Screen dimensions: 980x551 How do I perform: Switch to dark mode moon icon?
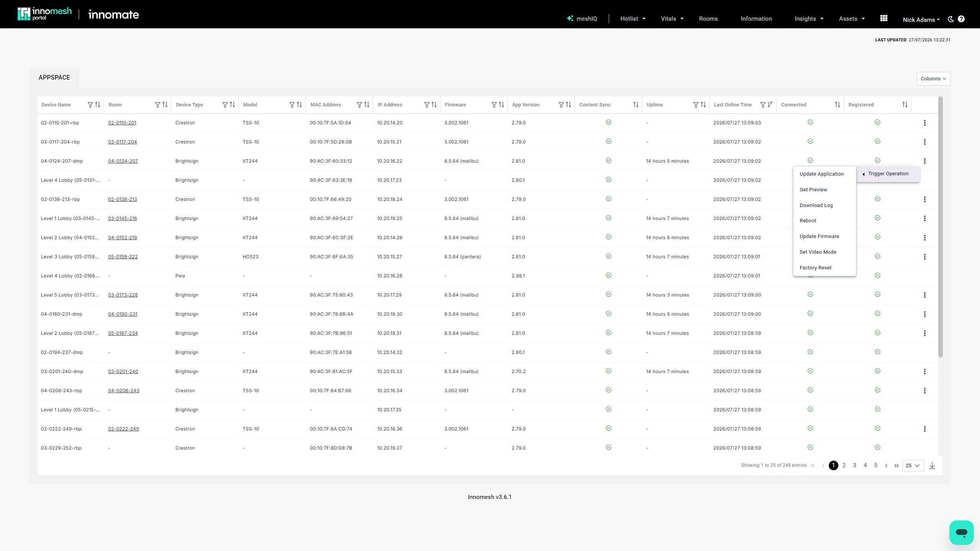click(x=951, y=19)
